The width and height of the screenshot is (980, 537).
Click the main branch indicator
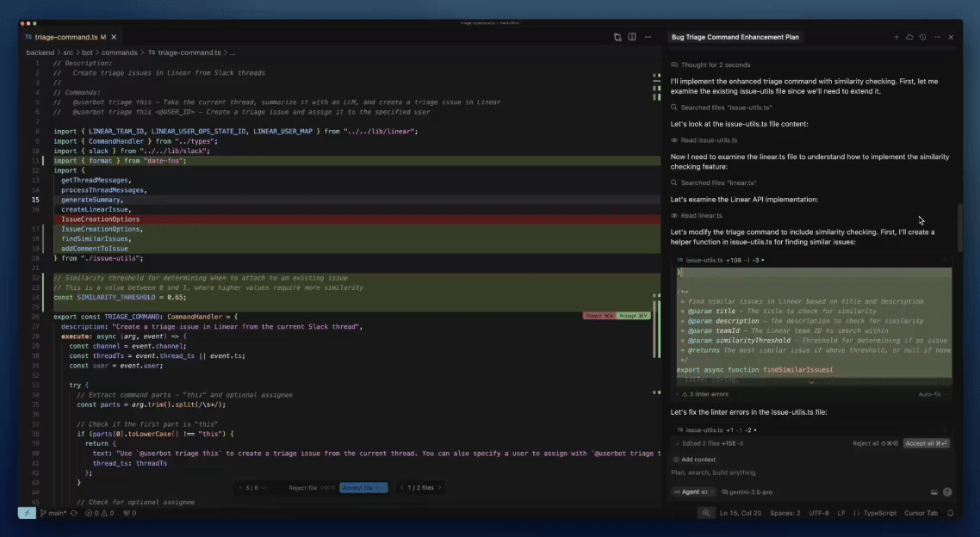tap(53, 513)
